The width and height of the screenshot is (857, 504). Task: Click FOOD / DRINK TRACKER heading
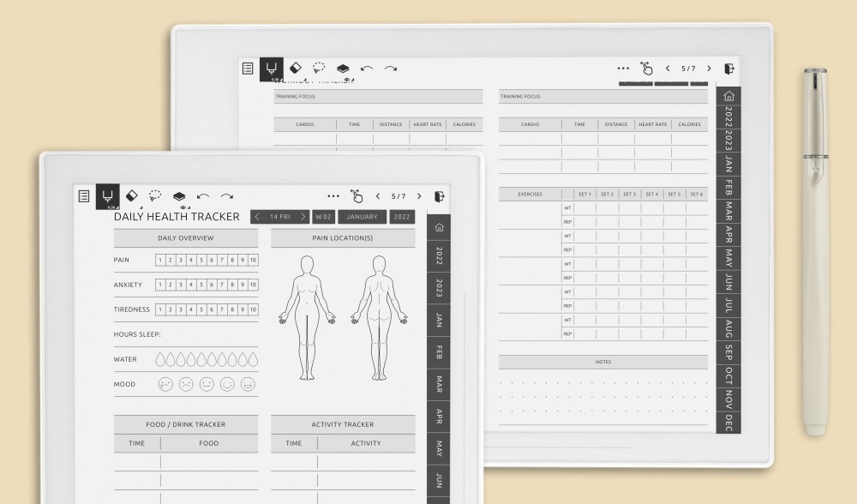point(186,425)
